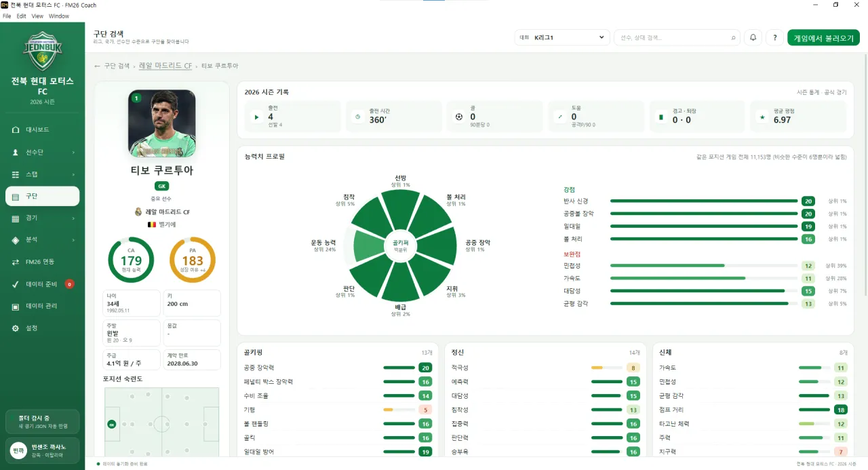Screen dimensions: 868x470
Task: Go to 레알 마드리드 CF breadcrumb link
Action: [165, 66]
